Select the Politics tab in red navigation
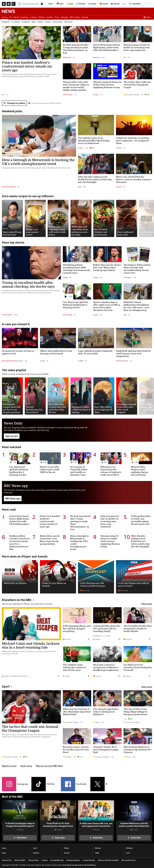This screenshot has height=868, width=154. pyautogui.click(x=42, y=17)
